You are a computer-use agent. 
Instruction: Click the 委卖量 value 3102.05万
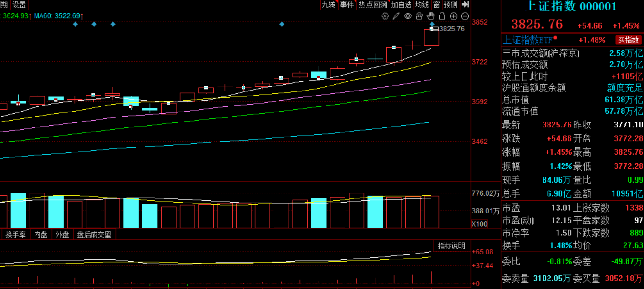coord(552,278)
